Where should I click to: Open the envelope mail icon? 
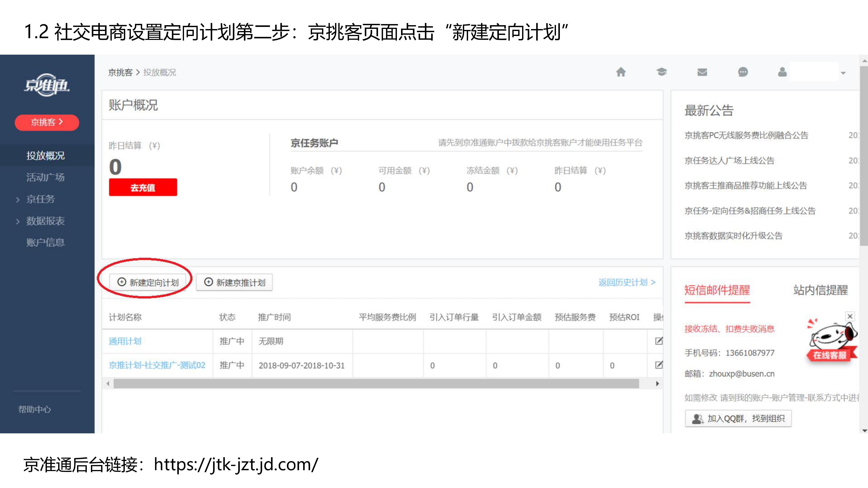[x=702, y=72]
